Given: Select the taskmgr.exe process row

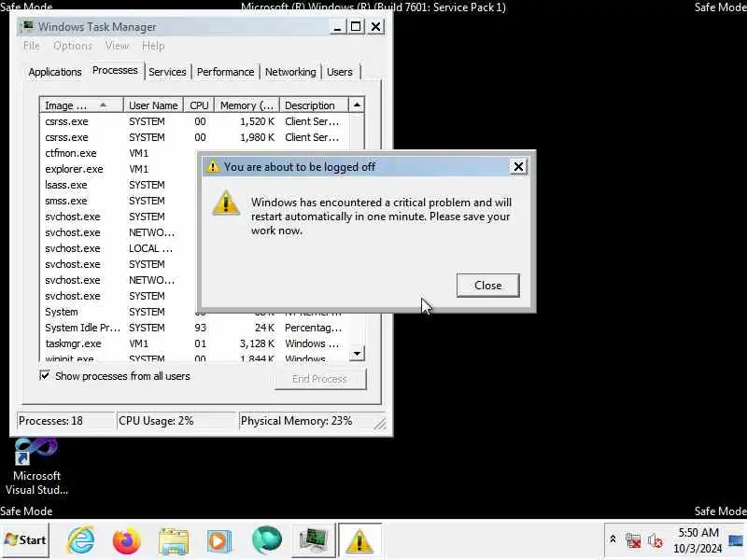Looking at the screenshot, I should coord(195,343).
